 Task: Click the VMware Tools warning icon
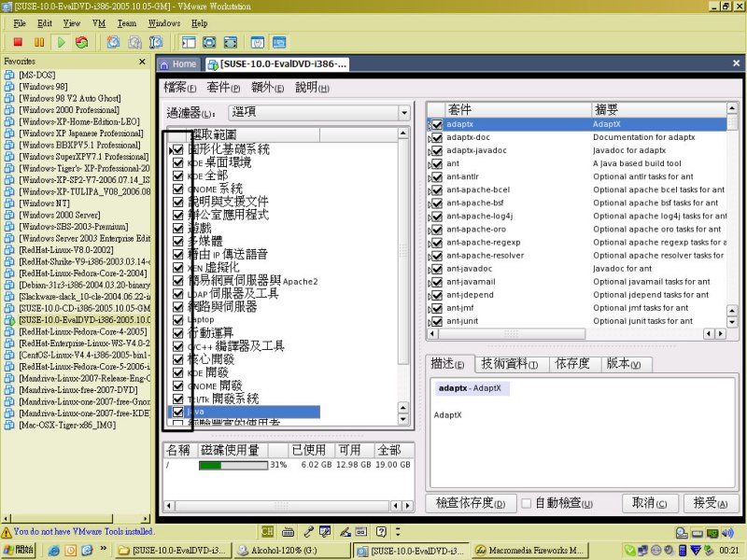[7, 532]
